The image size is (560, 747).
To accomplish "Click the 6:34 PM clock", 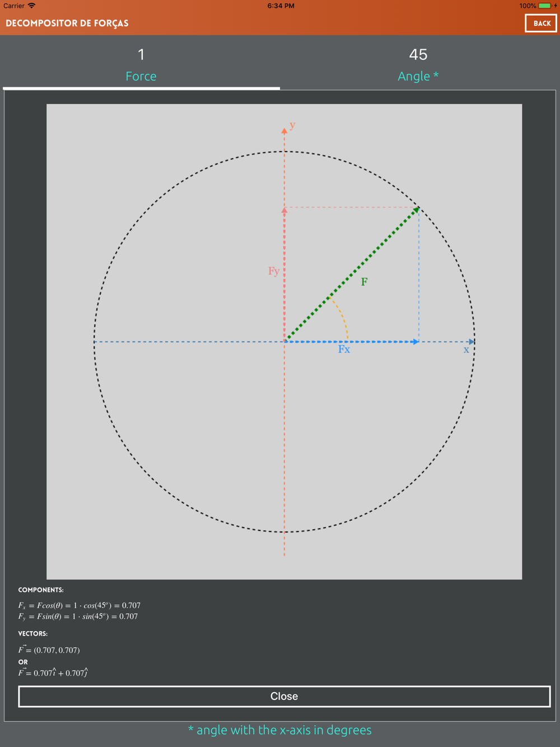I will coord(281,6).
